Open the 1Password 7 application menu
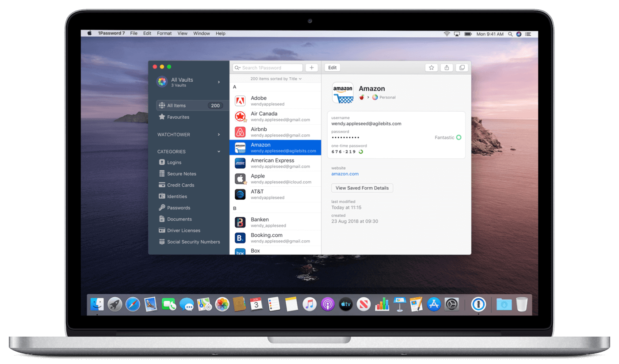Viewport: 619px width, 364px height. click(111, 33)
